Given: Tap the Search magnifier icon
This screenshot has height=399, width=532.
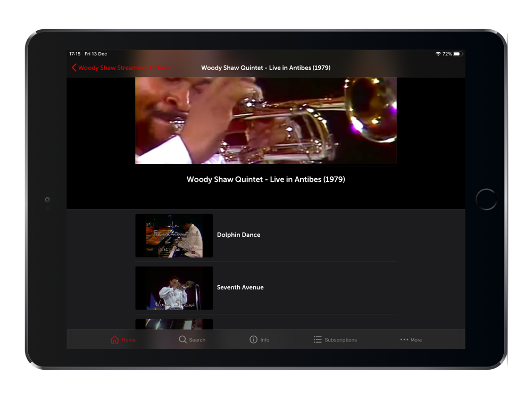Looking at the screenshot, I should pyautogui.click(x=182, y=339).
